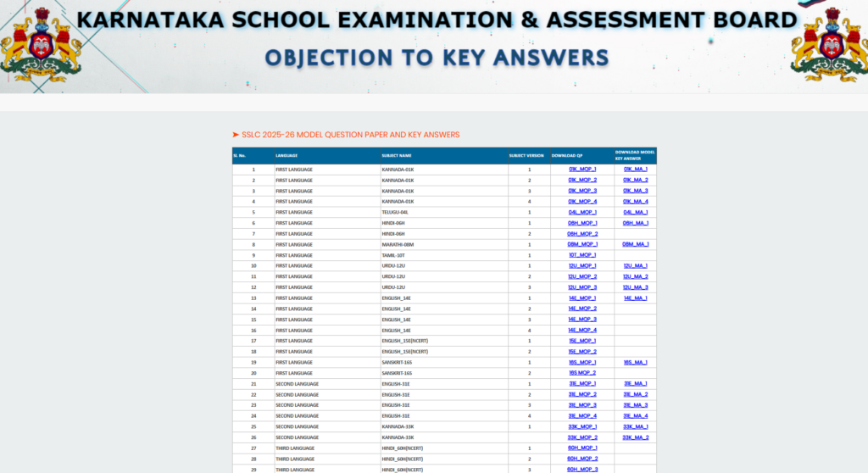Open the 01K_MQP_1 question paper link
Viewport: 868px width, 473px height.
pyautogui.click(x=581, y=170)
